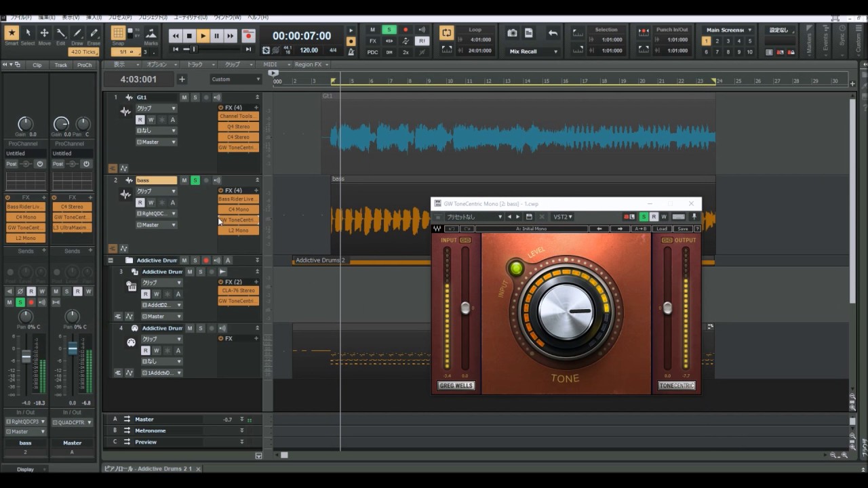Stop playback with Stop button
Screen dimensions: 868x488
click(189, 36)
